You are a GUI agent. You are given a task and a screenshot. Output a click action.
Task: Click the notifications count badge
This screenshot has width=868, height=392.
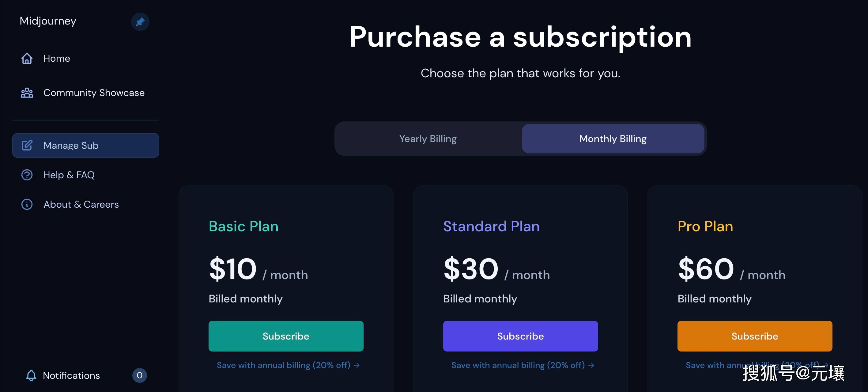click(x=139, y=375)
